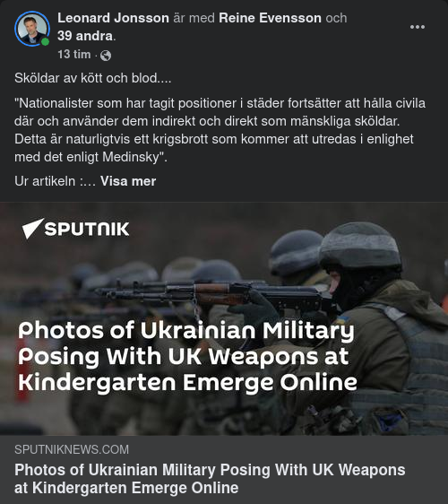The image size is (448, 504).
Task: Click the headline text overlaid on the image
Action: (x=187, y=356)
